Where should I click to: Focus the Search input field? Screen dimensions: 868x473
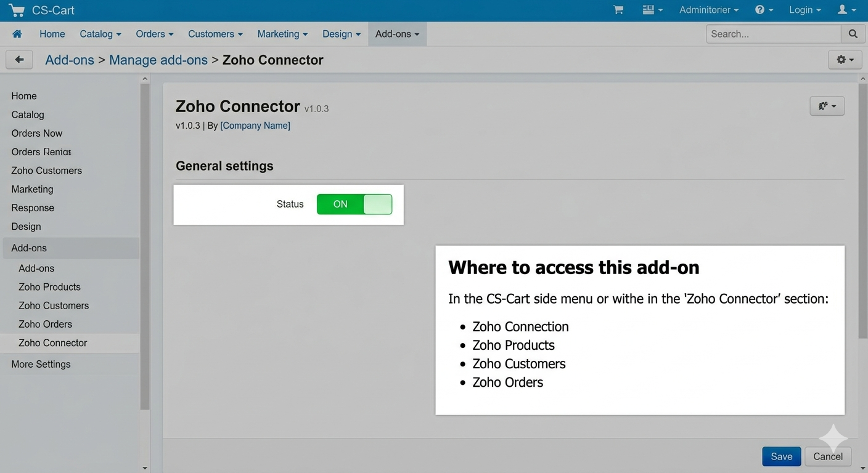[x=774, y=34]
